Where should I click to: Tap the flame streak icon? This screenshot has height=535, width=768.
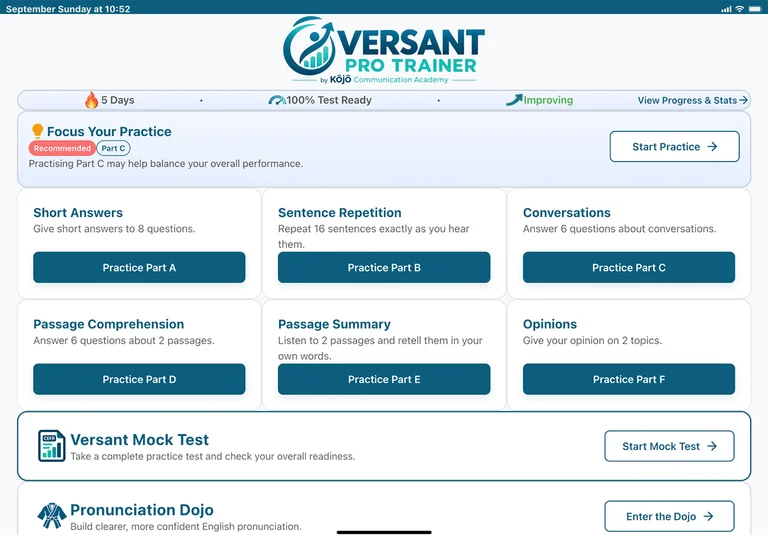pos(92,100)
